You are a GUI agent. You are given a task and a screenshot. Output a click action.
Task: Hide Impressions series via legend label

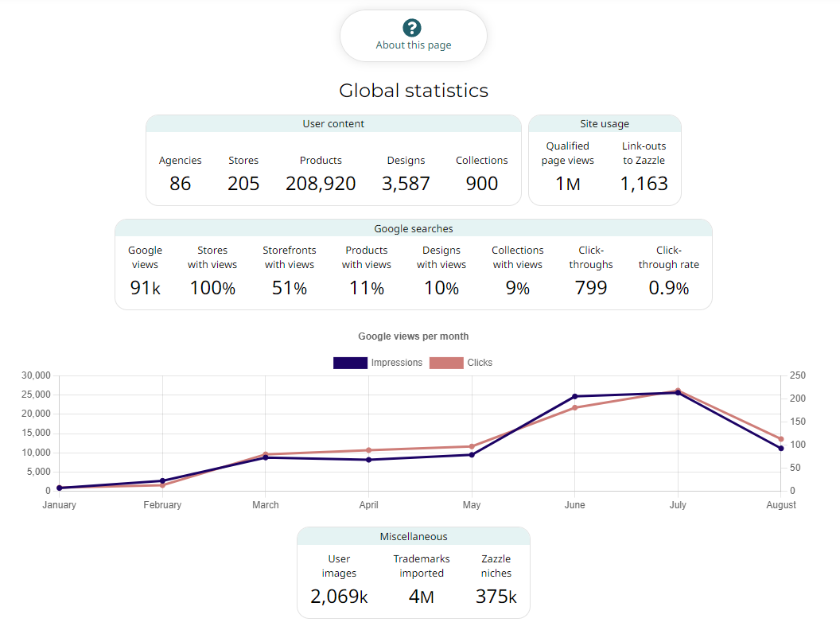(x=396, y=363)
